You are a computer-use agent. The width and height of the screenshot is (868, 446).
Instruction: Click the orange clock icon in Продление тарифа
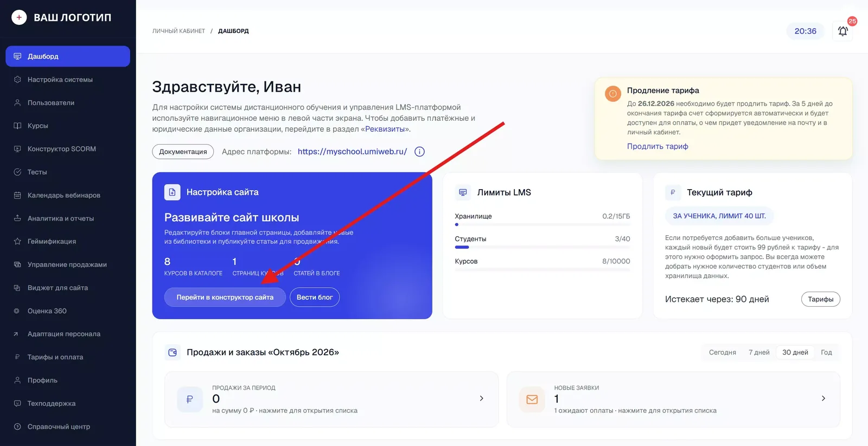click(613, 94)
